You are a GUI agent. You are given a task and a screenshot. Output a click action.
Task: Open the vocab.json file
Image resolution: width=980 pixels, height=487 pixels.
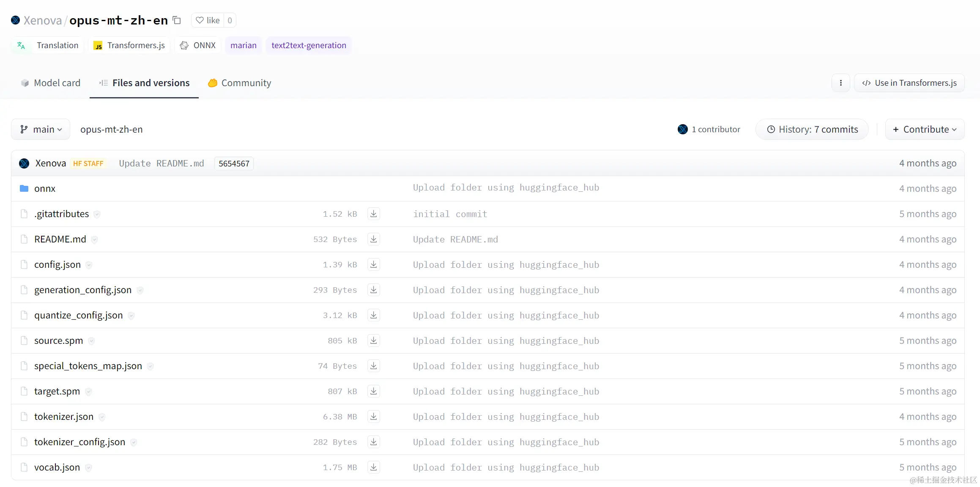(57, 467)
